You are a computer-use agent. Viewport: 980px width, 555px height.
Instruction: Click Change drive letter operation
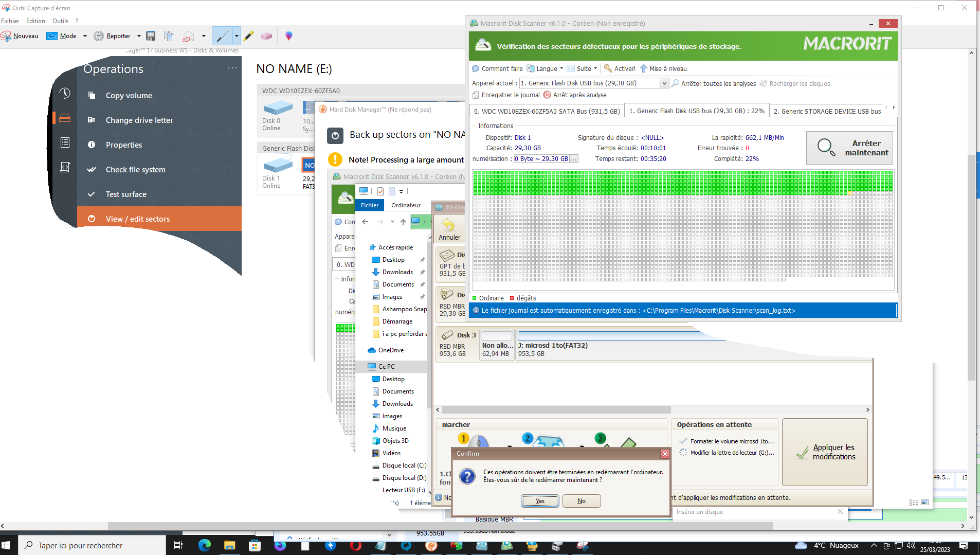[x=139, y=120]
